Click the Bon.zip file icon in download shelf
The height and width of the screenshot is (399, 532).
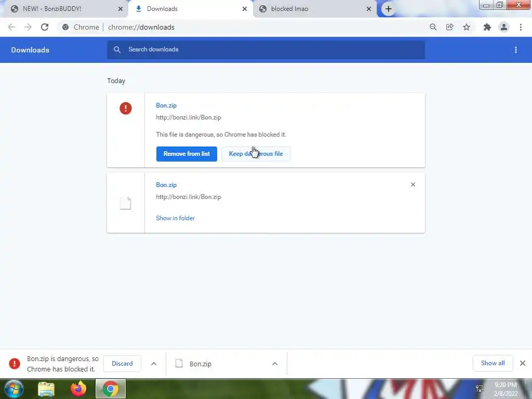click(179, 363)
